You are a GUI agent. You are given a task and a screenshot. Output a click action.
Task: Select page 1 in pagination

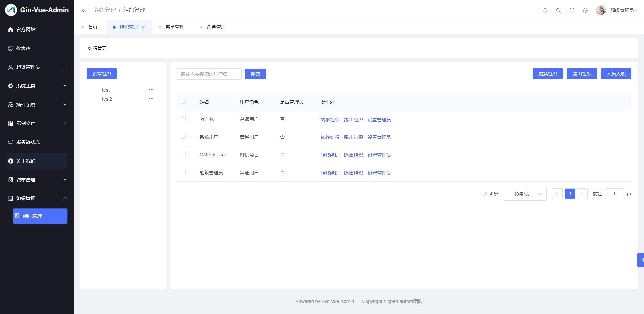(570, 194)
